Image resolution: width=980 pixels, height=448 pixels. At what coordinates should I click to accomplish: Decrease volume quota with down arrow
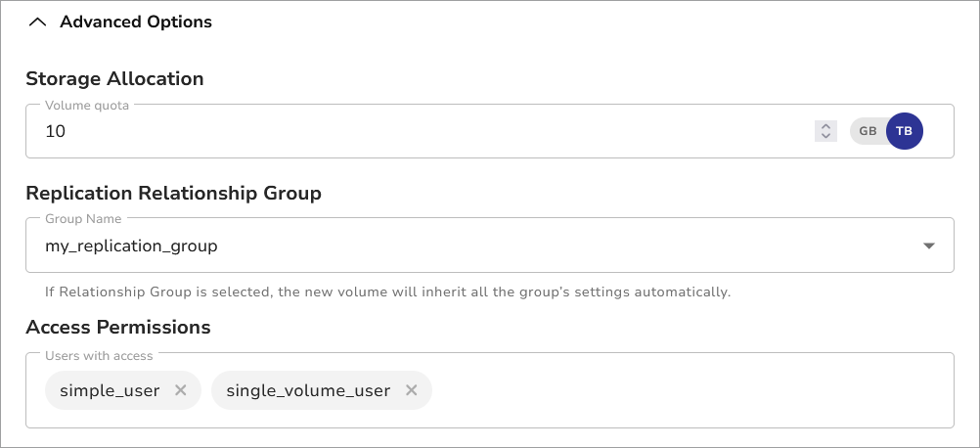(825, 136)
